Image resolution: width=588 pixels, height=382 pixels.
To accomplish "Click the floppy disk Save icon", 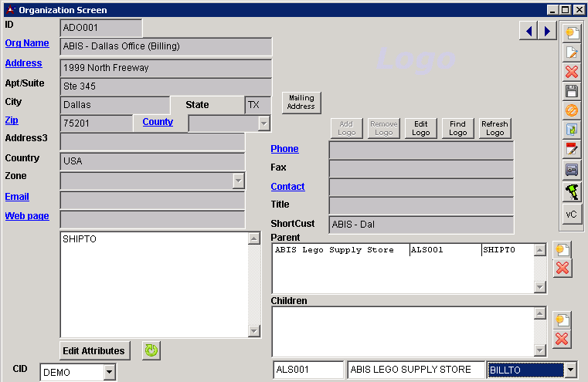I will pos(572,91).
